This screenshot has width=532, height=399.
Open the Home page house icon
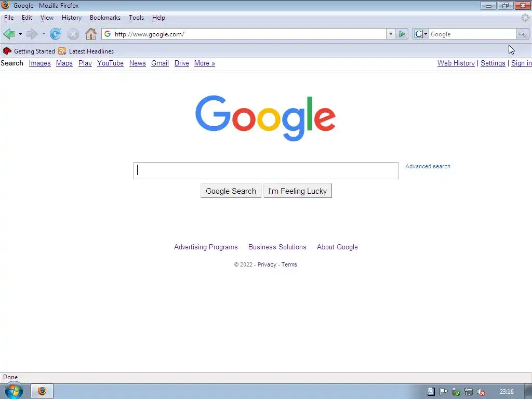pos(91,34)
